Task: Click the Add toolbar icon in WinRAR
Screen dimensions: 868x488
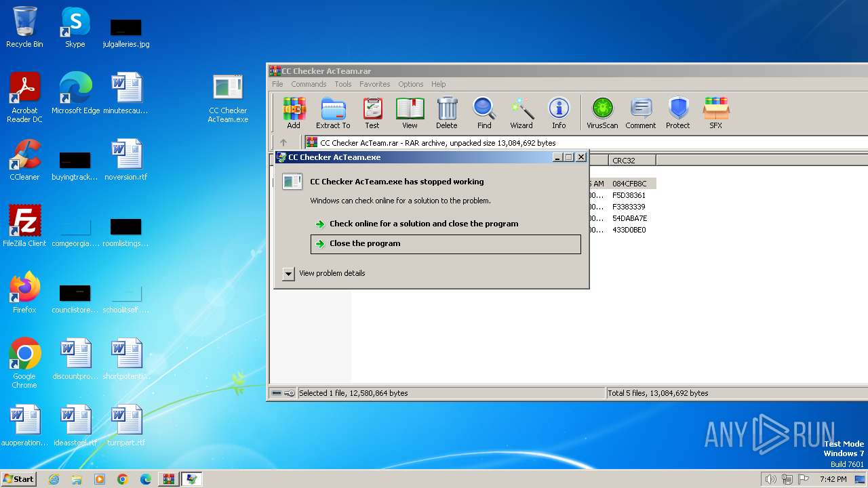Action: tap(294, 113)
